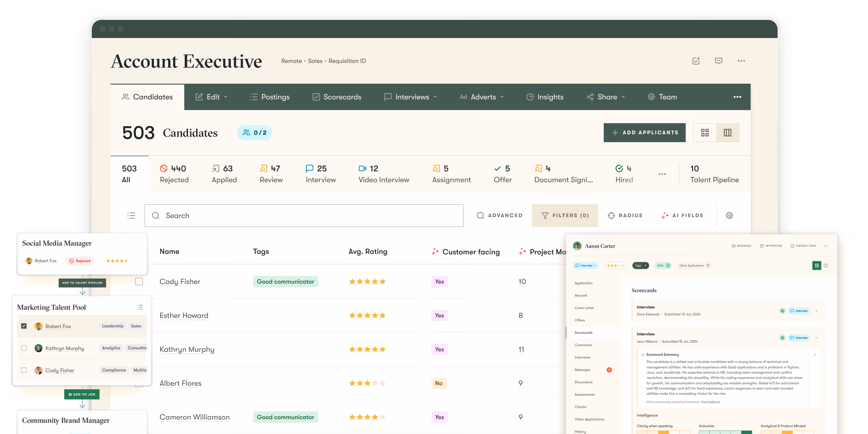Open the Share tab dropdown

[606, 97]
